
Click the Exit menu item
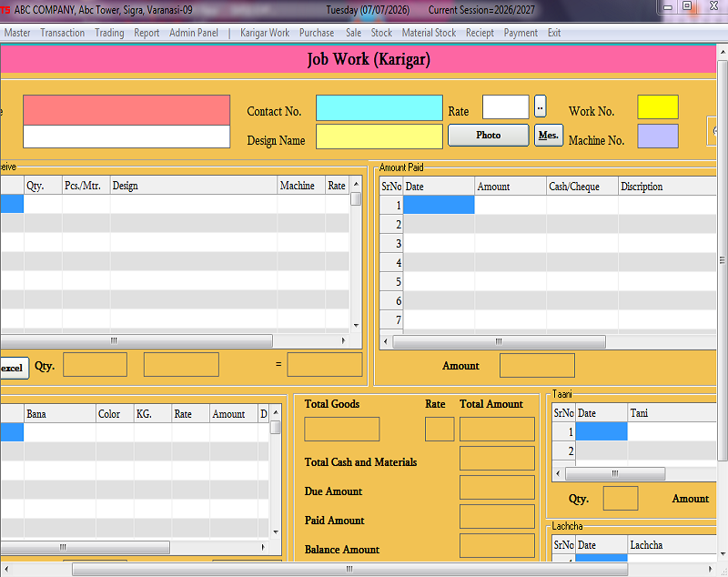554,33
